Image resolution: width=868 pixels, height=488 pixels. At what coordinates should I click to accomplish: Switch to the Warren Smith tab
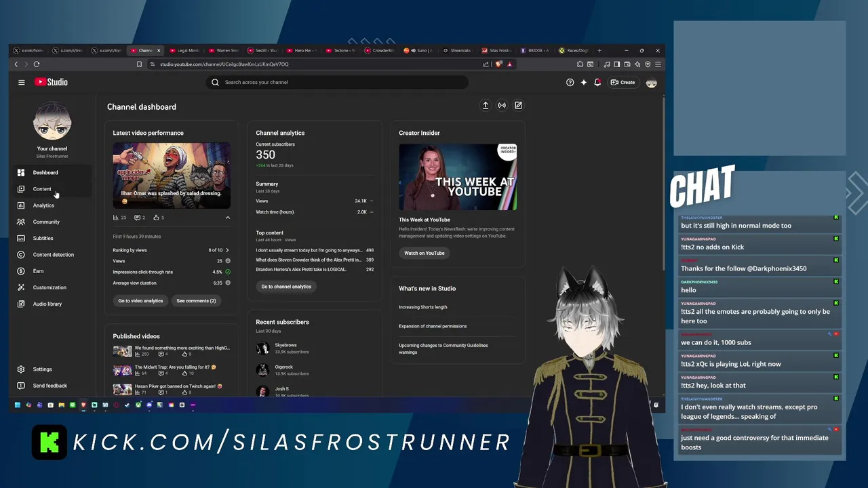(x=224, y=50)
